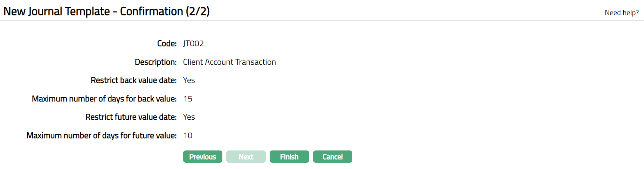Click the Yes value for restrict future value date
This screenshot has height=169, width=644.
[x=189, y=117]
